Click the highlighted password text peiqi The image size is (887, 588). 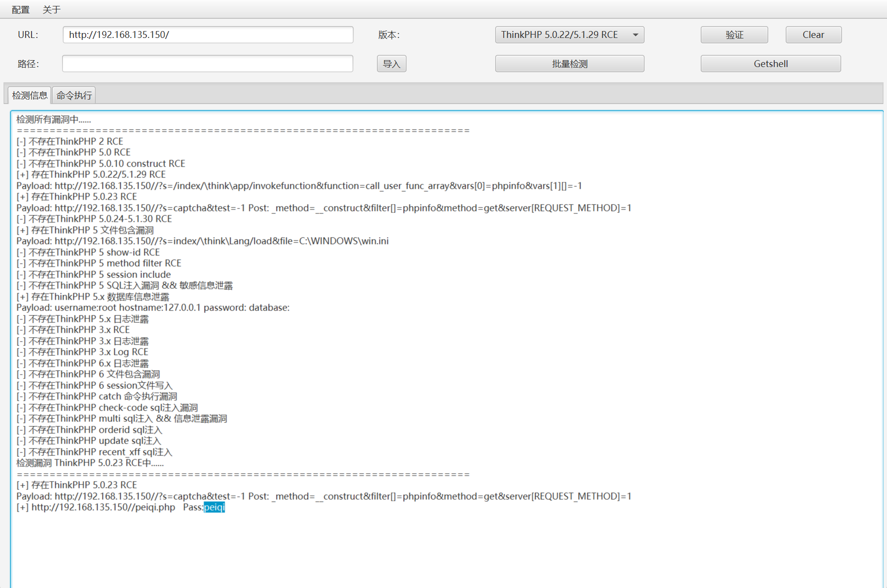pyautogui.click(x=214, y=507)
